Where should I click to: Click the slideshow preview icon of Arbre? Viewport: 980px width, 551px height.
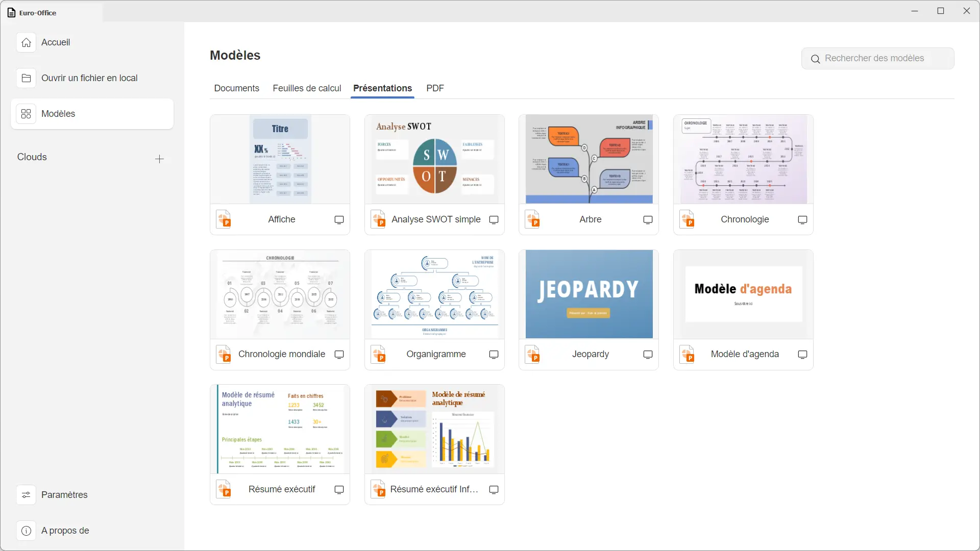[x=648, y=220]
